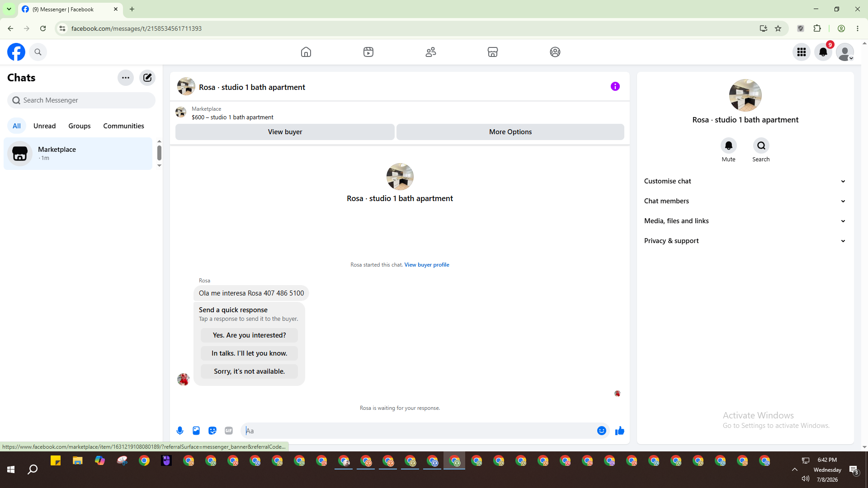Image resolution: width=868 pixels, height=488 pixels.
Task: Bookmark this page with the star icon
Action: coord(778,28)
